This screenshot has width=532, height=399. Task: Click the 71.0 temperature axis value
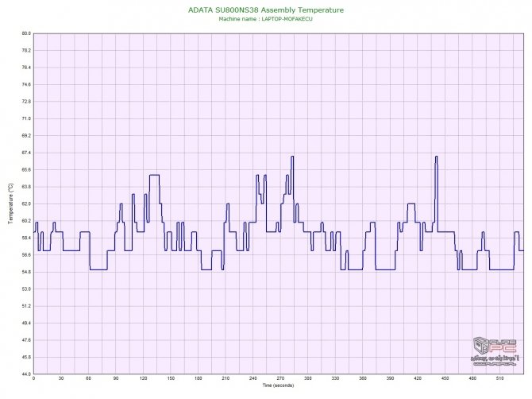[26, 118]
